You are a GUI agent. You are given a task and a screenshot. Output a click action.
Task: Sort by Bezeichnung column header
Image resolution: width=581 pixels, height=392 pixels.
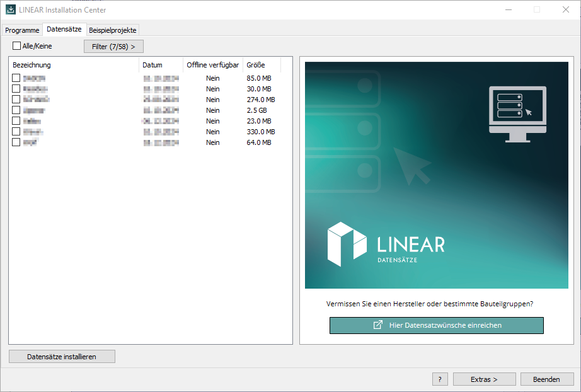[74, 65]
